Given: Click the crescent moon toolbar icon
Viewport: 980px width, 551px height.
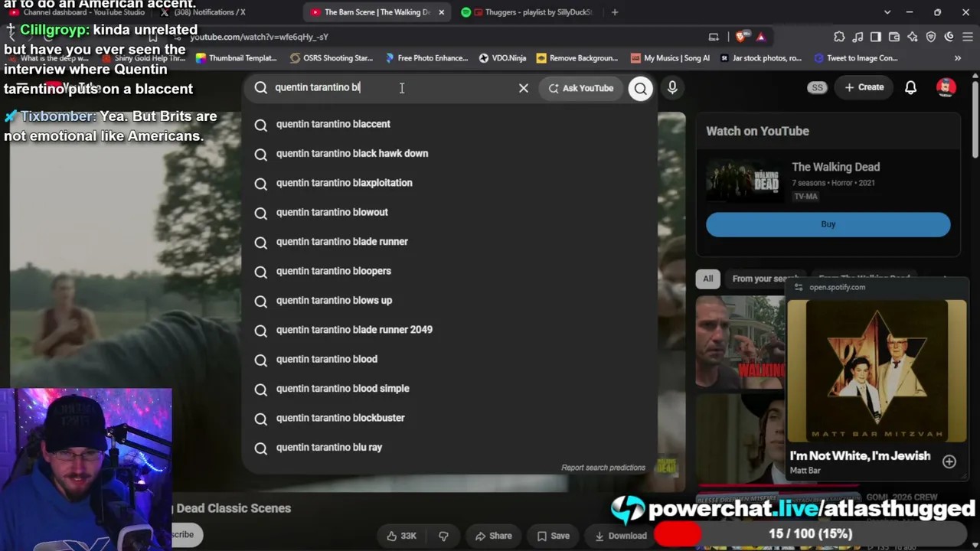Looking at the screenshot, I should [949, 37].
